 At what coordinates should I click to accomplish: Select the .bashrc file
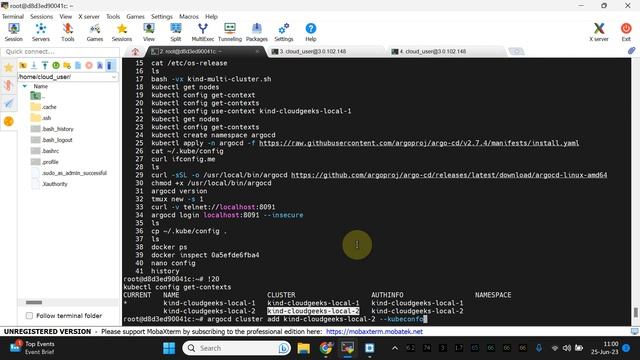(45, 151)
